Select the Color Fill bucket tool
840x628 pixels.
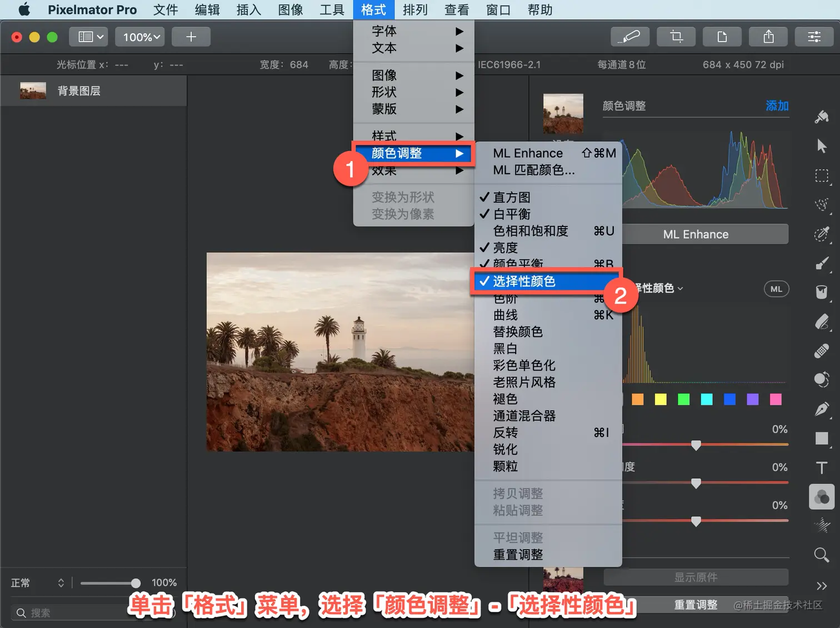click(822, 292)
